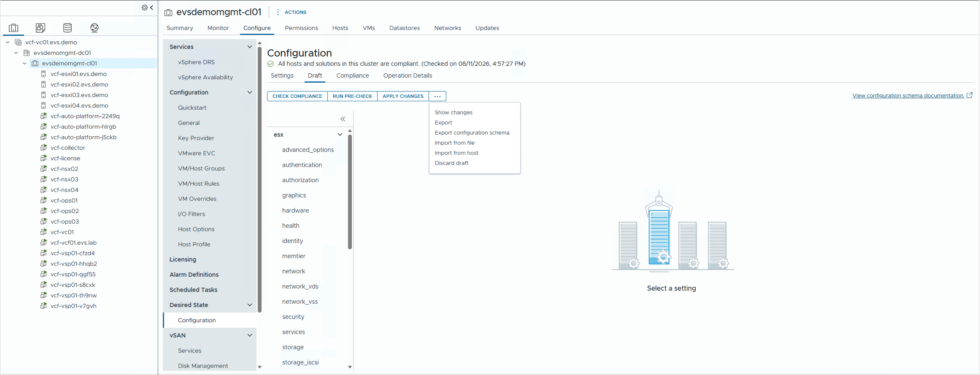Viewport: 980px width, 375px height.
Task: Click the side menu scrollbar down arrow
Action: coord(259,367)
